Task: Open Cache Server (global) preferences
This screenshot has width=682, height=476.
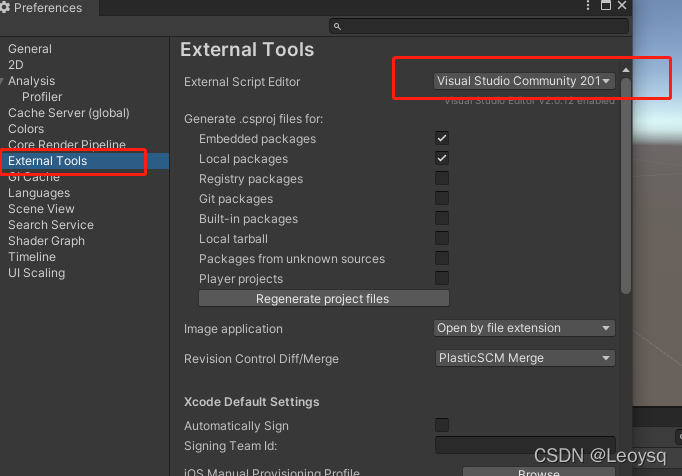Action: coord(69,113)
